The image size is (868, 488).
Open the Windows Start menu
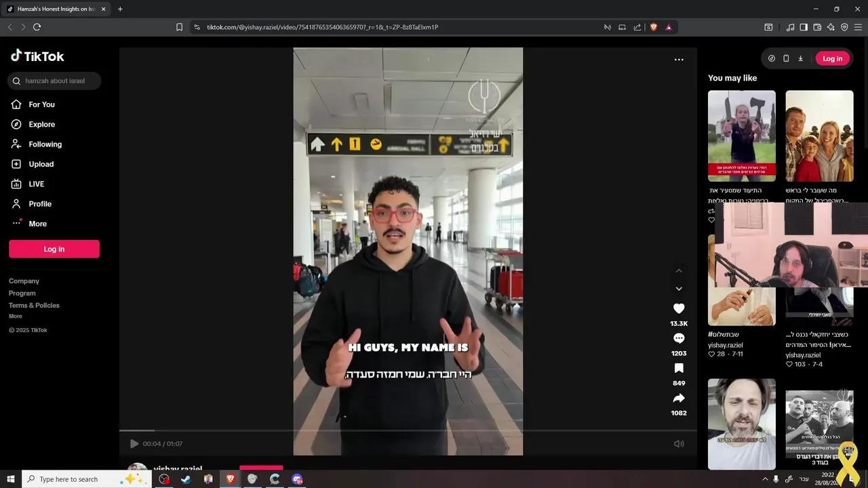pyautogui.click(x=11, y=479)
